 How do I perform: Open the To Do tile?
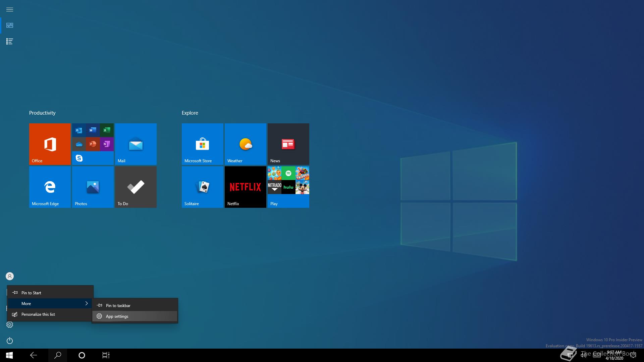[x=136, y=187]
